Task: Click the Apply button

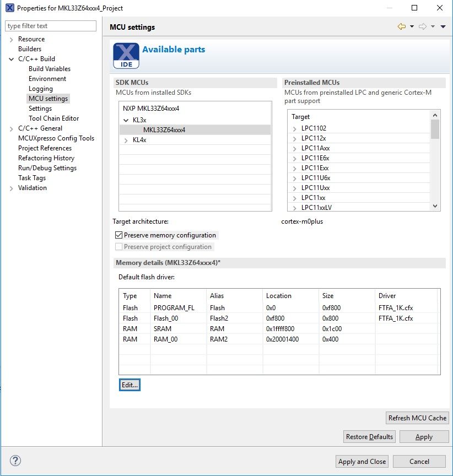Action: coord(424,436)
